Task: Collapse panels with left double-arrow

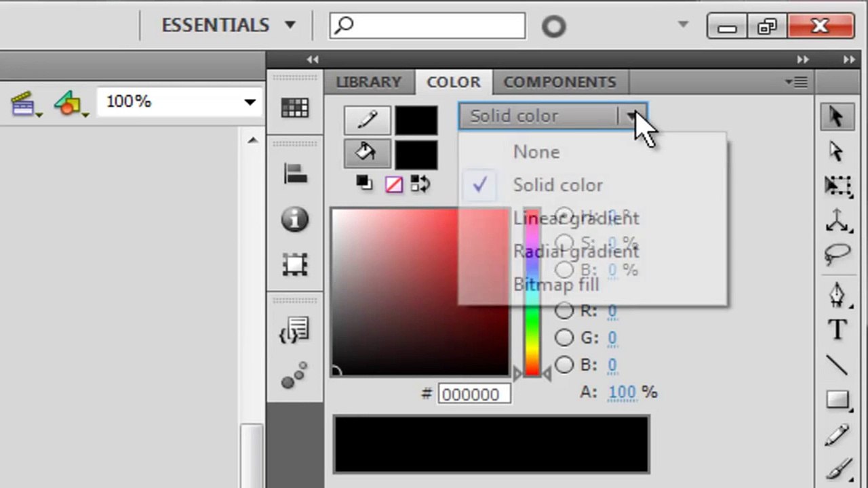Action: click(313, 60)
